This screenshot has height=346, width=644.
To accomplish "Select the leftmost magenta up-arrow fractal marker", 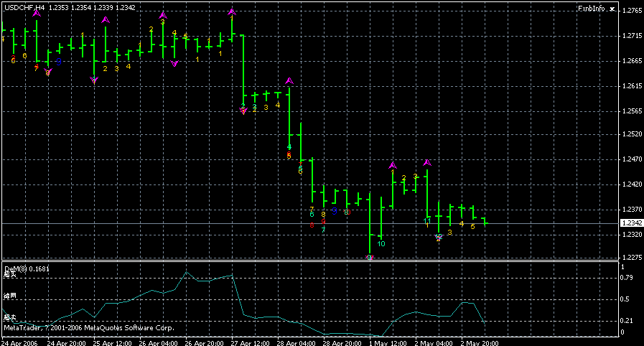I will [x=36, y=13].
